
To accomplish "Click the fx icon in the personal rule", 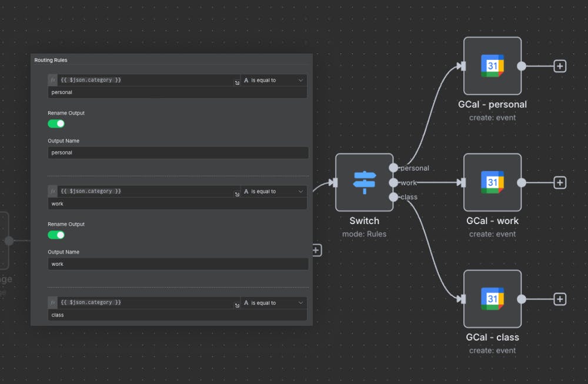I will pos(53,80).
